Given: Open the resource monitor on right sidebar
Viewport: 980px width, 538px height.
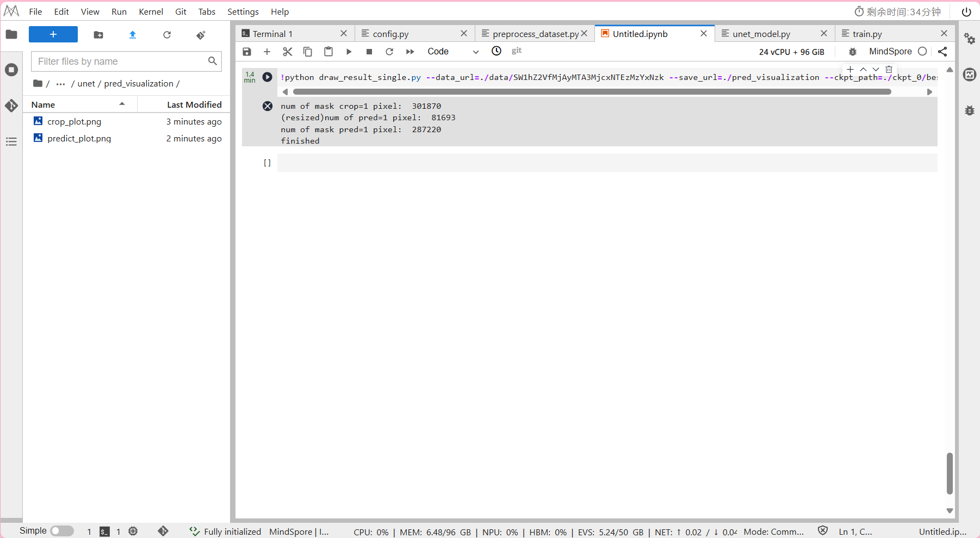Looking at the screenshot, I should 970,75.
